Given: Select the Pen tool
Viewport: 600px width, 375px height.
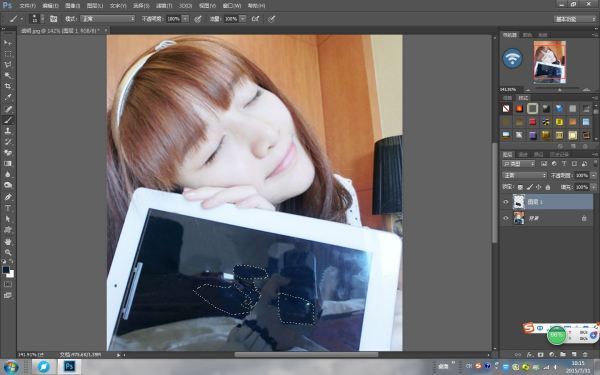Looking at the screenshot, I should click(x=8, y=197).
